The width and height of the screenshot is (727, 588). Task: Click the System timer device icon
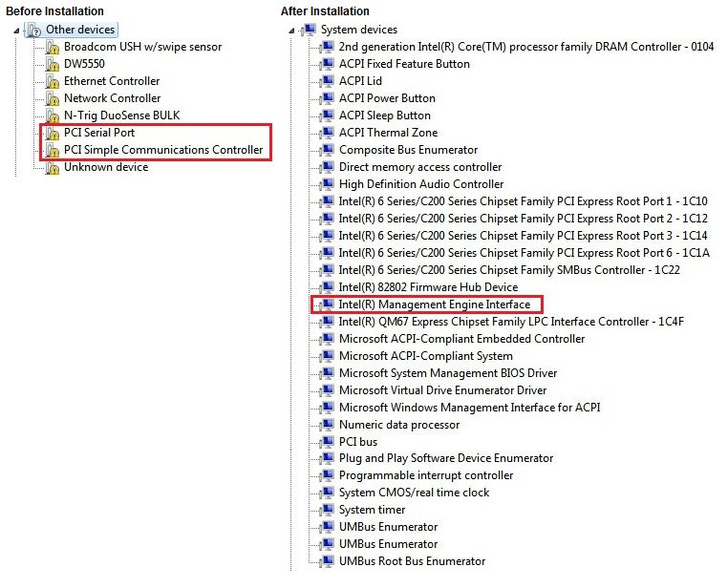coord(327,510)
